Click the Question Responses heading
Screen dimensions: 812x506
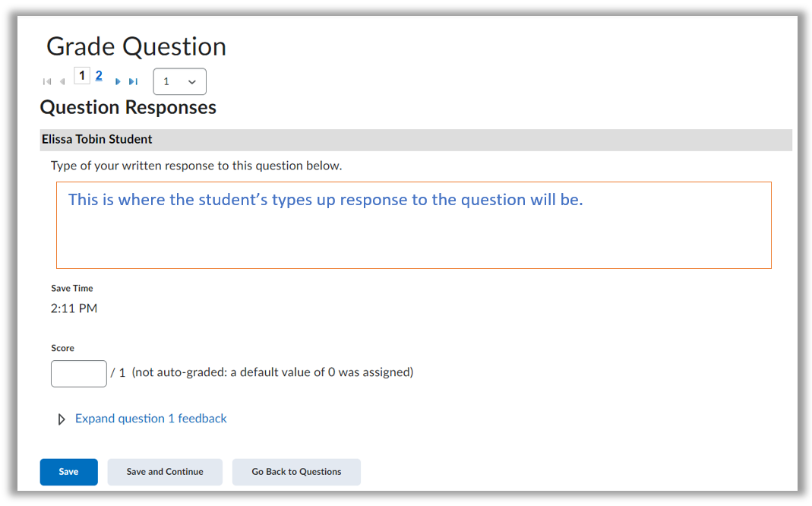point(128,107)
